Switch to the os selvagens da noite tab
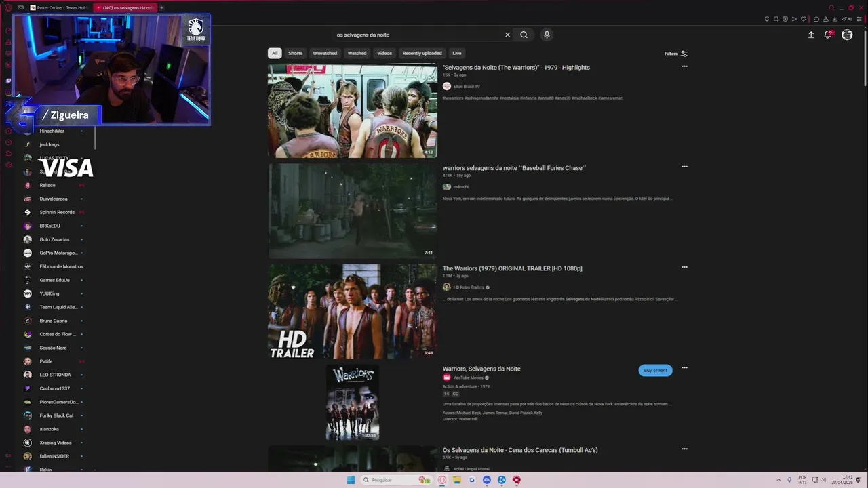The width and height of the screenshot is (868, 488). point(125,7)
